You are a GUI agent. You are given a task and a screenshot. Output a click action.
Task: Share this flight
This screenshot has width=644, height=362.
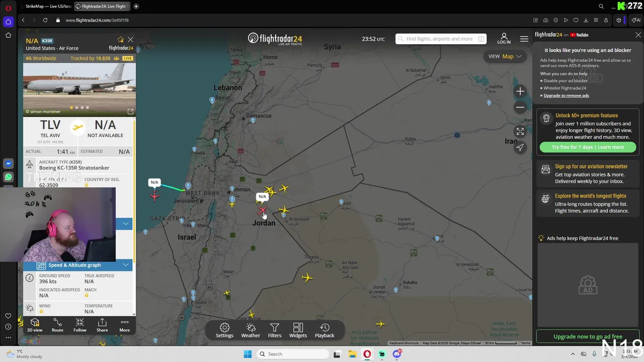[102, 325]
